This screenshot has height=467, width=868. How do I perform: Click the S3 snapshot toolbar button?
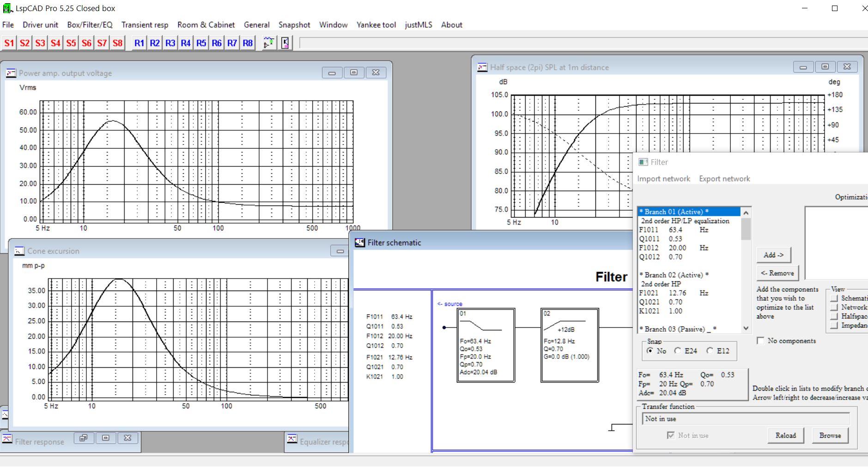click(x=40, y=43)
